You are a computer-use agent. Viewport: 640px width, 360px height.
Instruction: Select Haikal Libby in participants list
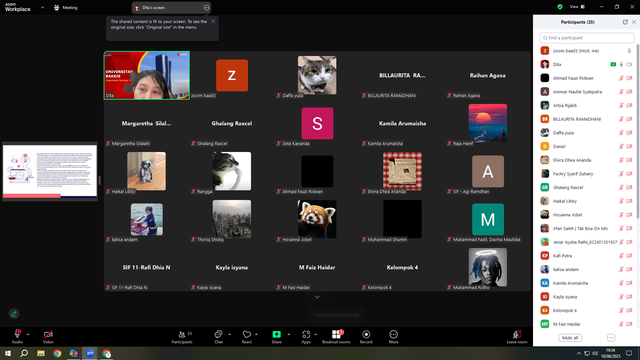(587, 201)
